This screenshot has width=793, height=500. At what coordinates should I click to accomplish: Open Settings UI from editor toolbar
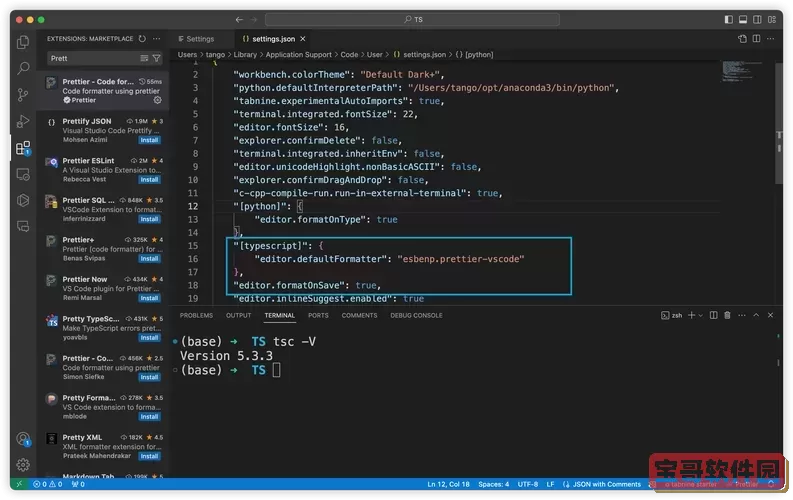pyautogui.click(x=742, y=38)
